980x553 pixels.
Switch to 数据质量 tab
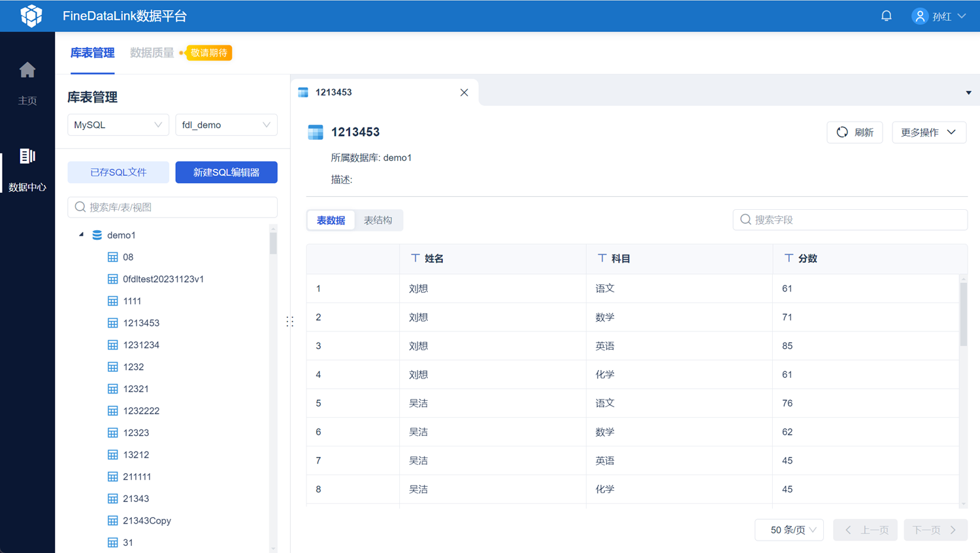(x=152, y=53)
